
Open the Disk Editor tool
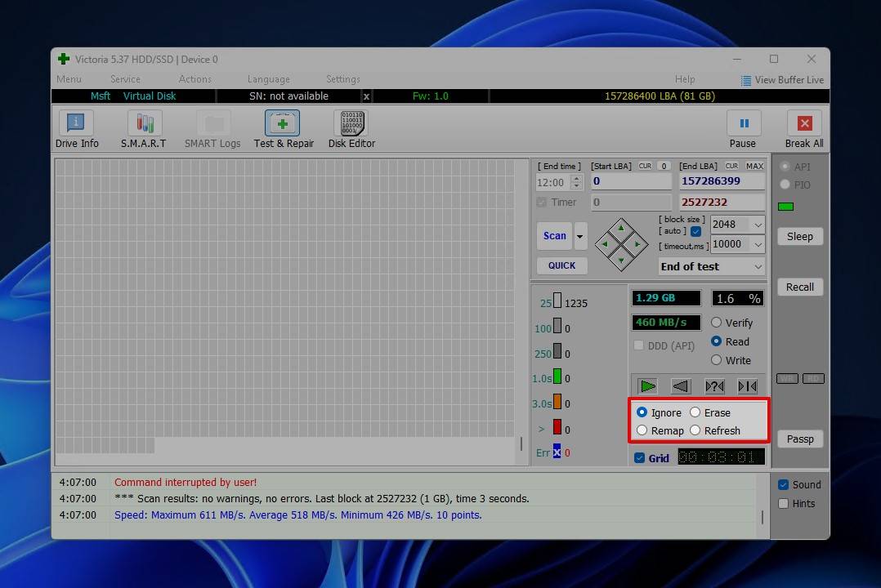351,129
